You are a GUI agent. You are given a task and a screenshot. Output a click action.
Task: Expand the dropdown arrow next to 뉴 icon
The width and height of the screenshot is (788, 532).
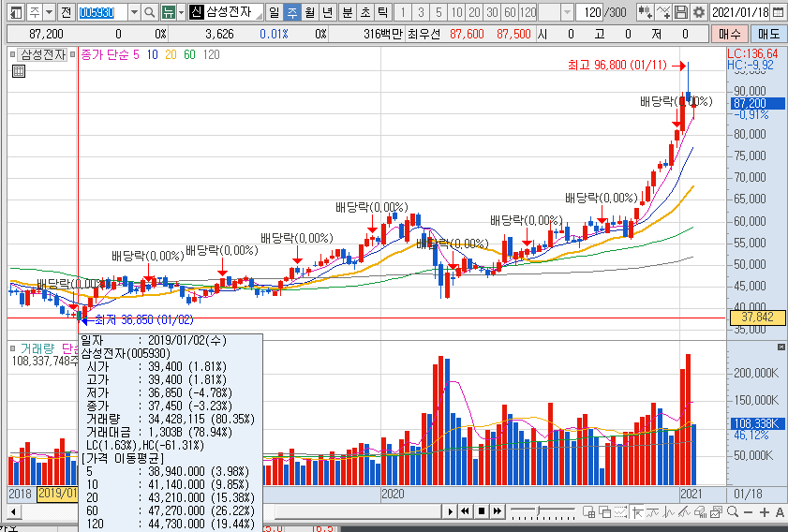pos(182,12)
